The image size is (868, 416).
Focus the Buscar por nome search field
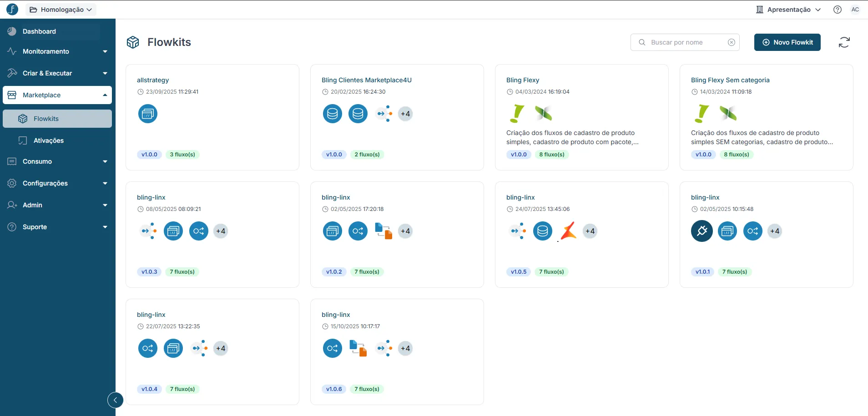point(685,42)
